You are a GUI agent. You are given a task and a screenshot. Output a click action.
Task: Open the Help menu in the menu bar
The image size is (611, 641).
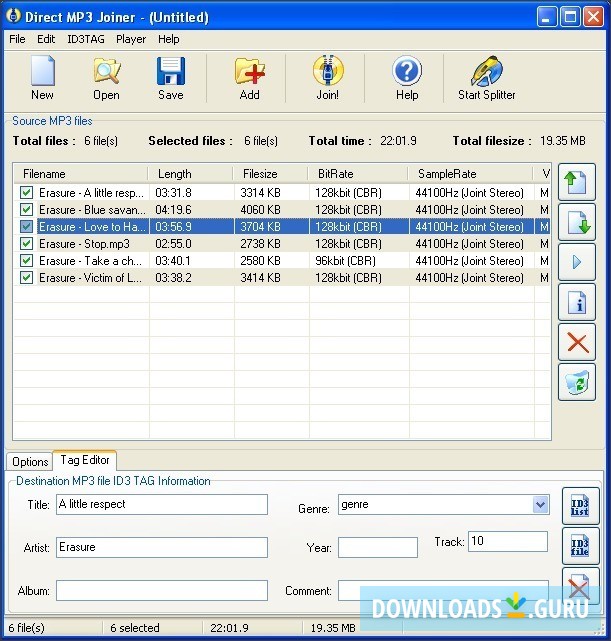(x=168, y=39)
